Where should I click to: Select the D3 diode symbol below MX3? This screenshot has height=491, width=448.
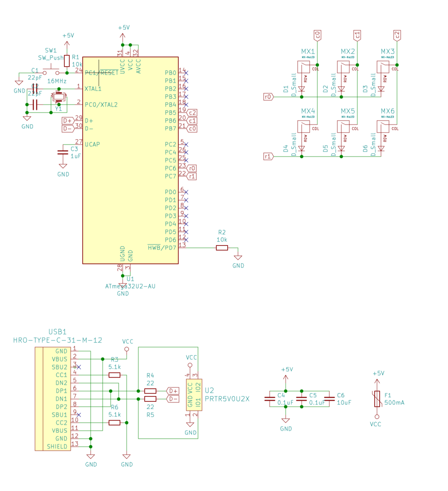point(381,89)
